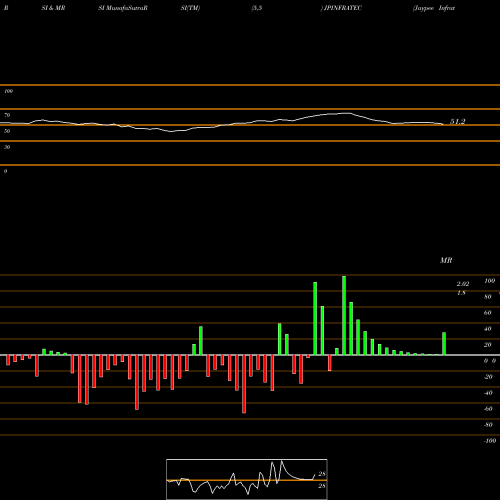This screenshot has width=500, height=500.
Task: Click the 'SI MunafaSutraR' header text
Action: (x=123, y=8)
